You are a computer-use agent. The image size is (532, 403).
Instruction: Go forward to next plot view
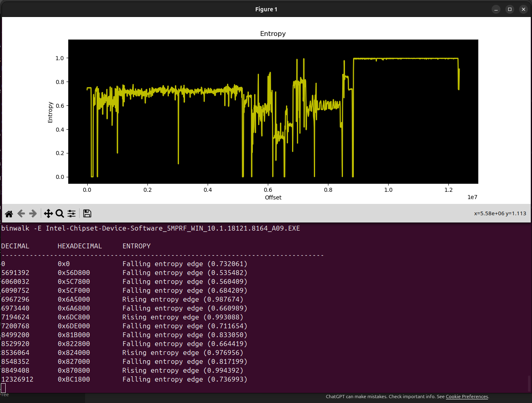pyautogui.click(x=33, y=214)
